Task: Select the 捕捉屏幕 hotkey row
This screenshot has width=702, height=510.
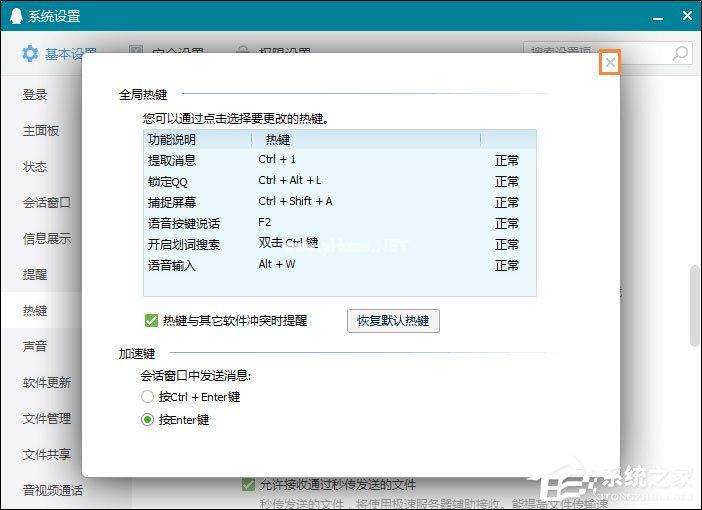Action: (x=339, y=202)
